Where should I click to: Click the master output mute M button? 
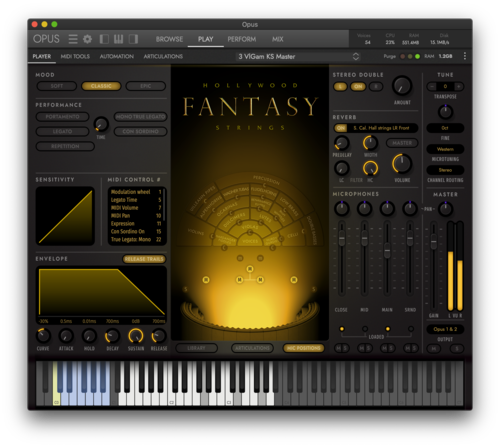[434, 349]
